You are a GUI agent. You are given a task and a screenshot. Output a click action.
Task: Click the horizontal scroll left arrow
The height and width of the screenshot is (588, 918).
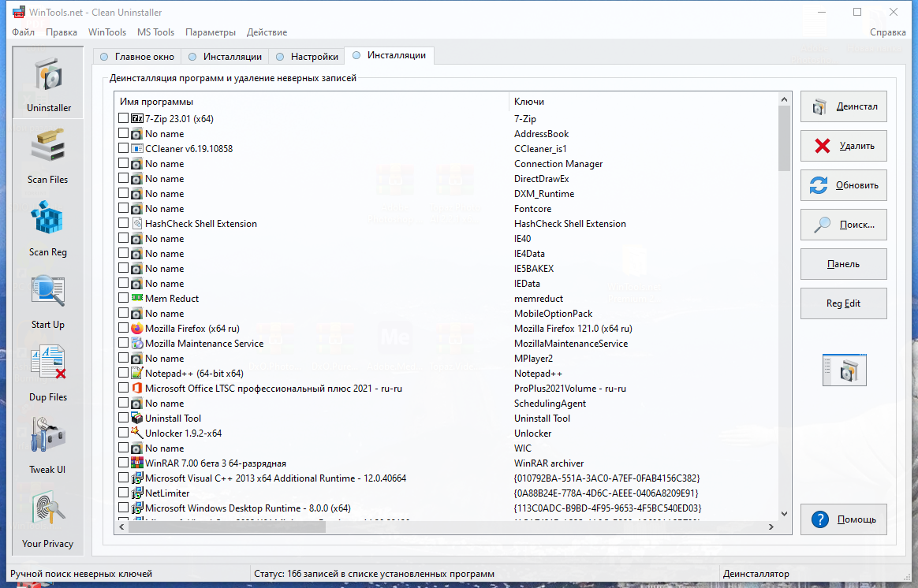pos(121,527)
